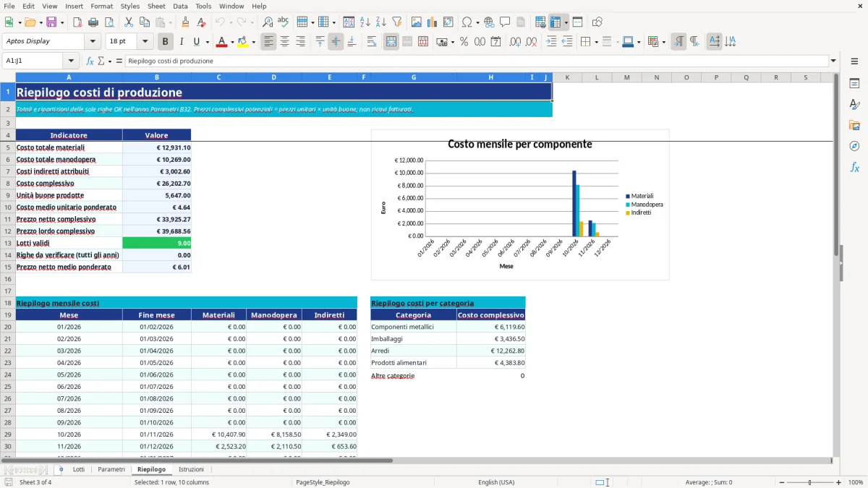868x488 pixels.
Task: Run the spelling check
Action: (284, 22)
